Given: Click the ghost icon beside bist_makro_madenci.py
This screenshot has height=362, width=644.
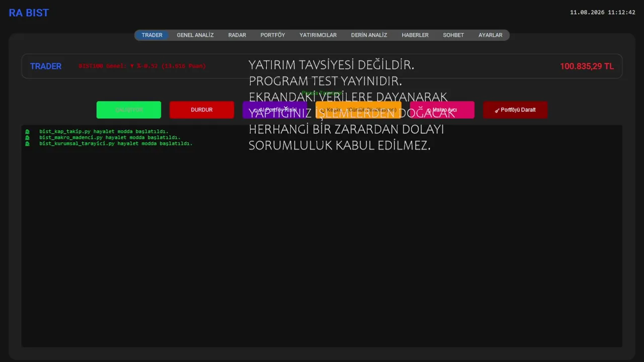Looking at the screenshot, I should (27, 138).
